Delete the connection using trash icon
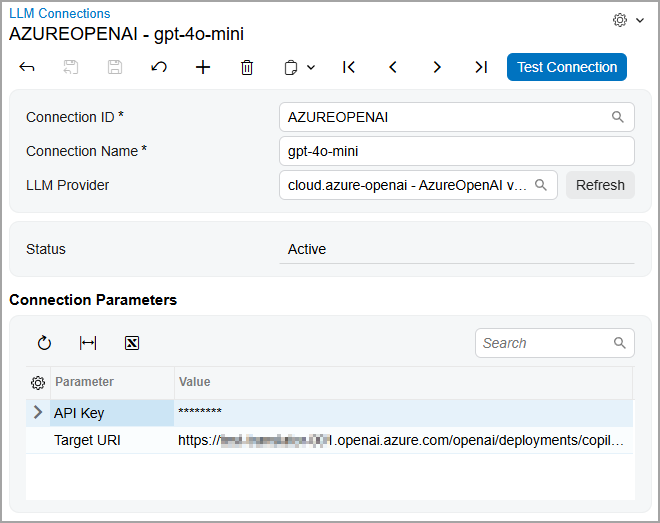The image size is (660, 523). (247, 67)
